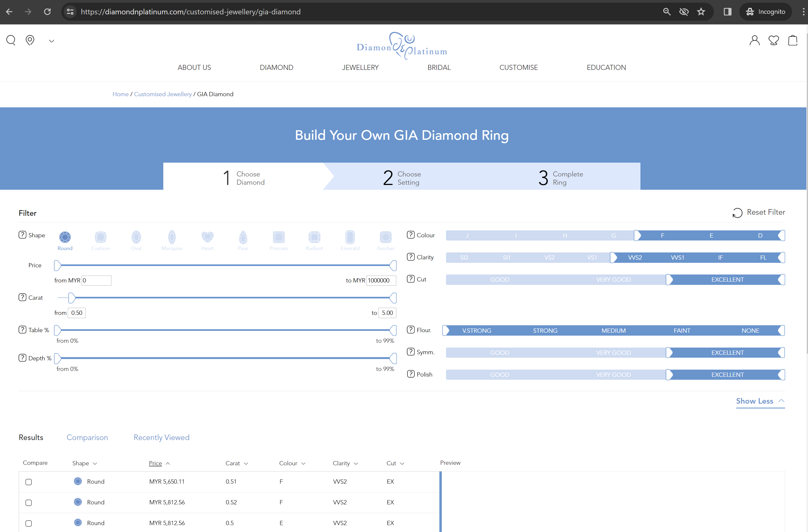Click the Shape help question icon

tap(22, 235)
